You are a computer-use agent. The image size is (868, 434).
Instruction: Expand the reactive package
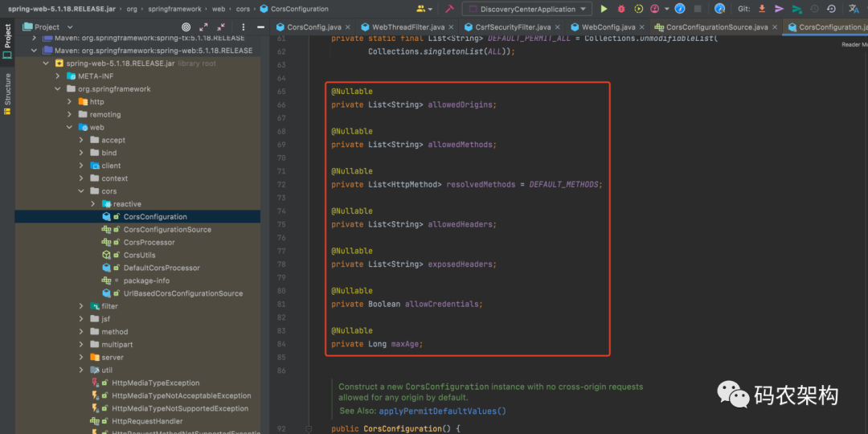(93, 203)
